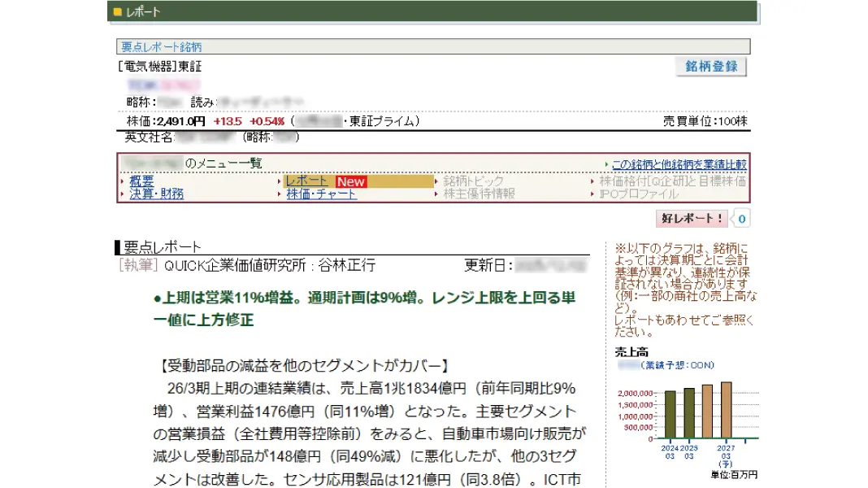
Task: Open the 概要 menu link
Action: (x=141, y=181)
